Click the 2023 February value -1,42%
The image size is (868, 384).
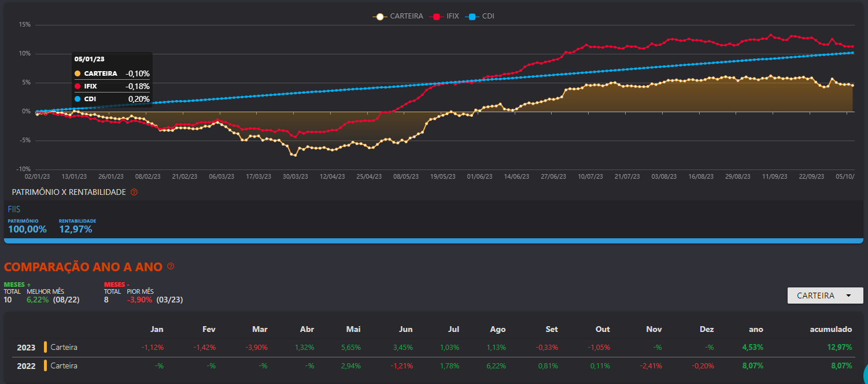204,348
